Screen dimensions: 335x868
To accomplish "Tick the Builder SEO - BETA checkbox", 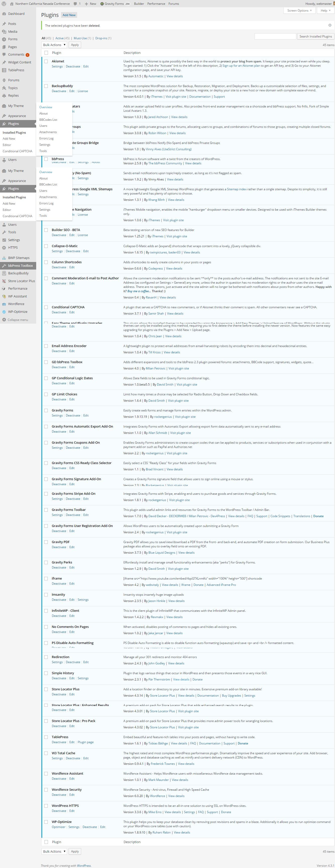I will click(46, 230).
